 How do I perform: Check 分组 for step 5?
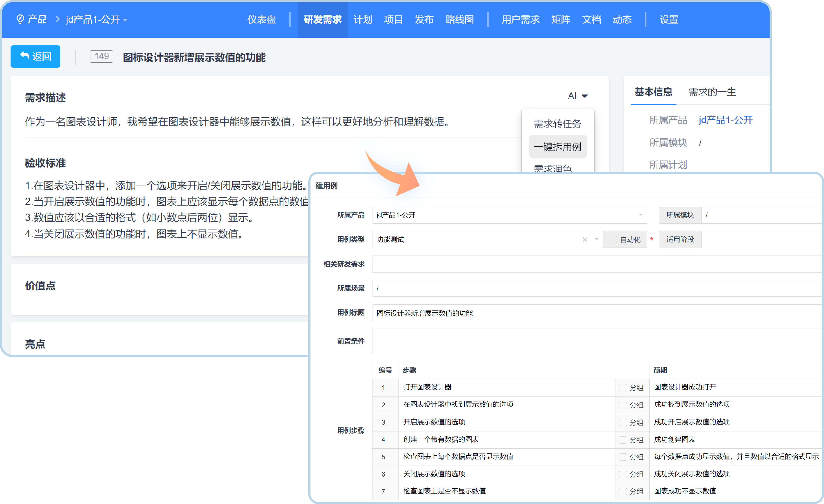coord(623,457)
